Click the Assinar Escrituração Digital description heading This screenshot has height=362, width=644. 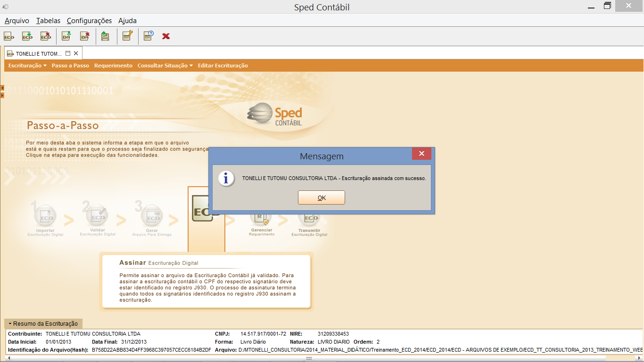[159, 263]
